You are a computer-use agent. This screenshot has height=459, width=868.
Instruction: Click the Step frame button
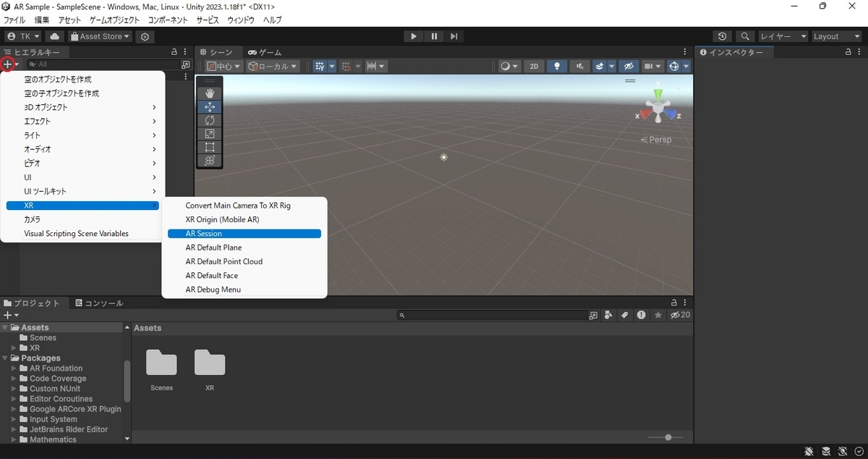[x=454, y=36]
